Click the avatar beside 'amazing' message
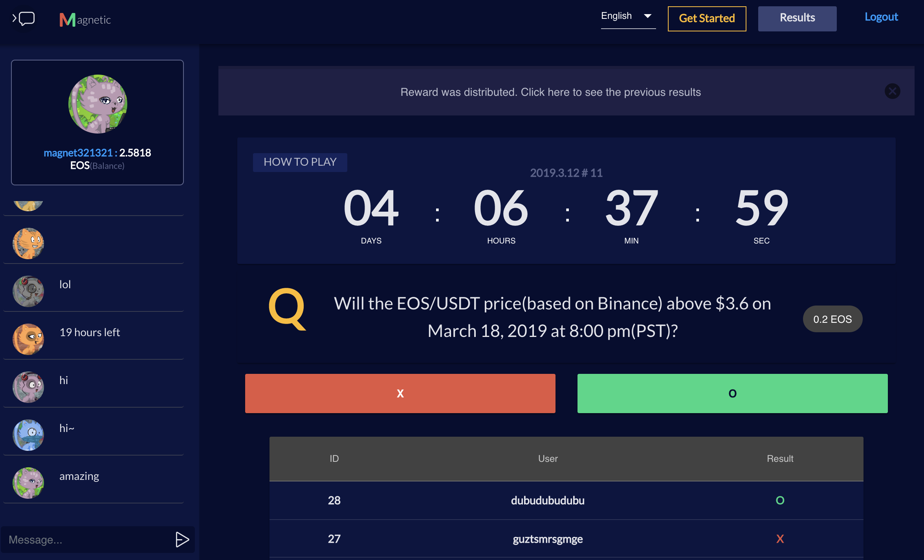 pos(28,483)
